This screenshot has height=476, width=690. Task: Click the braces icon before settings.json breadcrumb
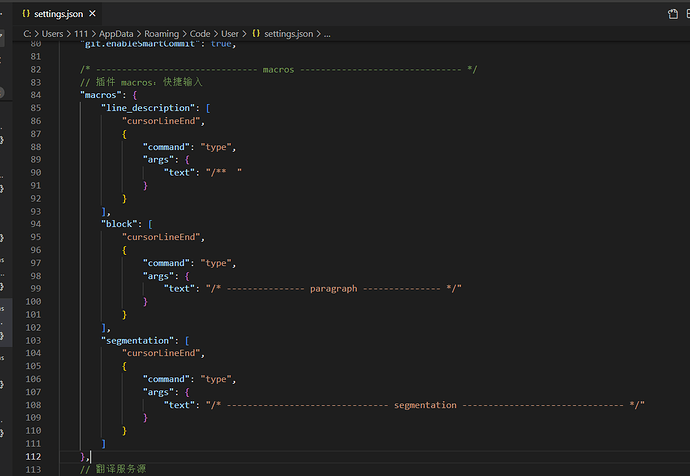(x=256, y=33)
